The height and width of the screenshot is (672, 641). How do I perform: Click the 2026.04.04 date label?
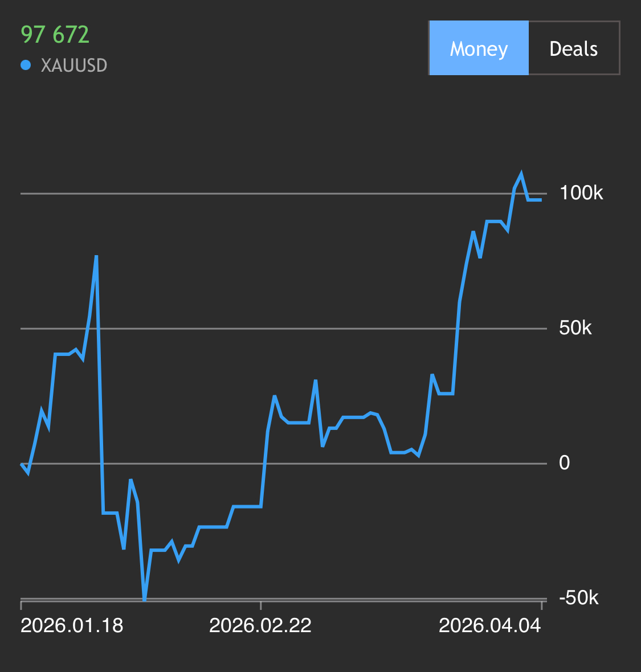pos(489,626)
